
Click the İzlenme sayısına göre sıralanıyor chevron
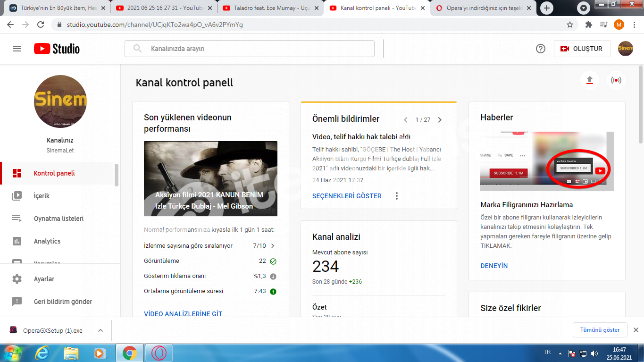273,245
